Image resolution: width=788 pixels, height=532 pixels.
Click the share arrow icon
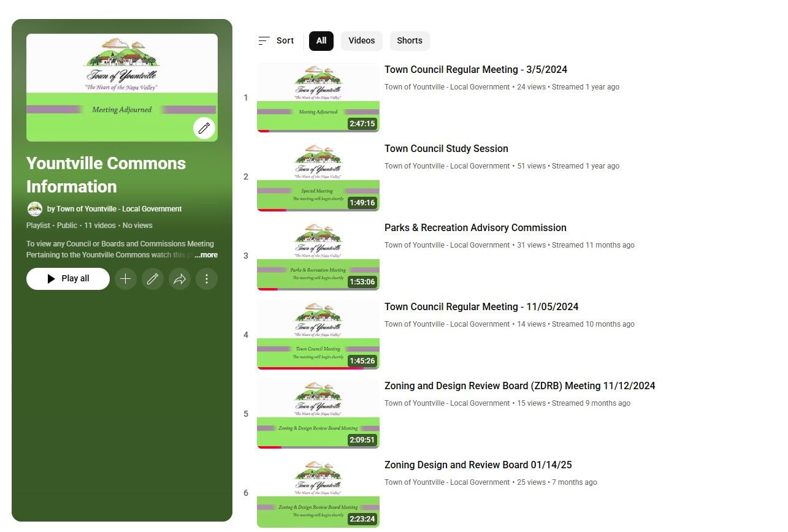pyautogui.click(x=180, y=279)
